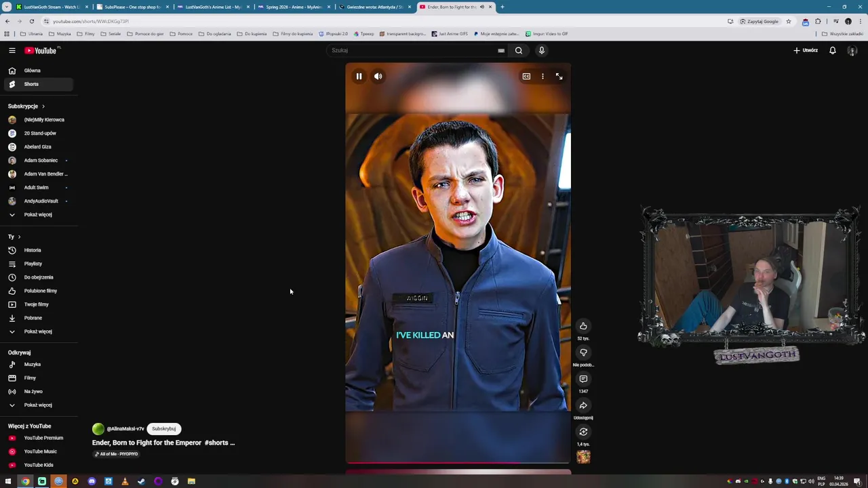The width and height of the screenshot is (868, 488).
Task: Open Historia watch history
Action: pos(39,250)
